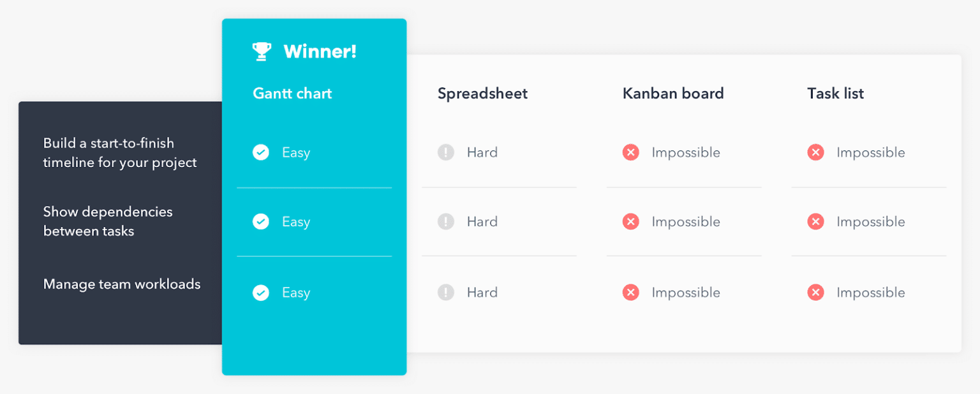
Task: Click the red X for Task list timeline row
Action: pos(815,152)
